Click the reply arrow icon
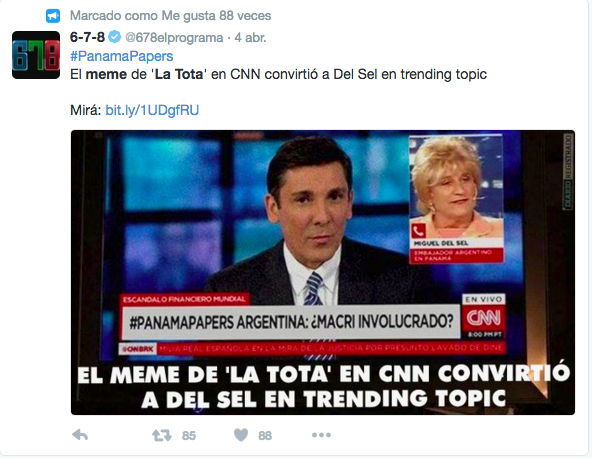Screen dimensions: 592x458 (x=80, y=435)
